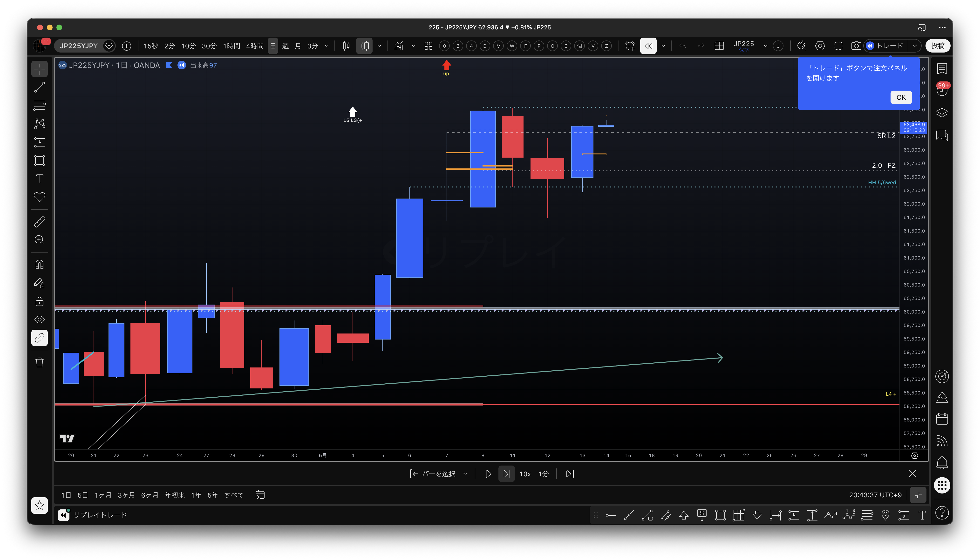Select the ruler measure tool
The width and height of the screenshot is (980, 560).
point(39,221)
